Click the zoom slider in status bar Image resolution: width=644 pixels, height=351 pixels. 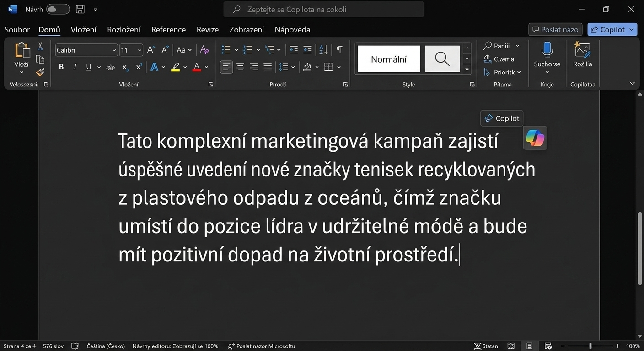[x=590, y=346]
